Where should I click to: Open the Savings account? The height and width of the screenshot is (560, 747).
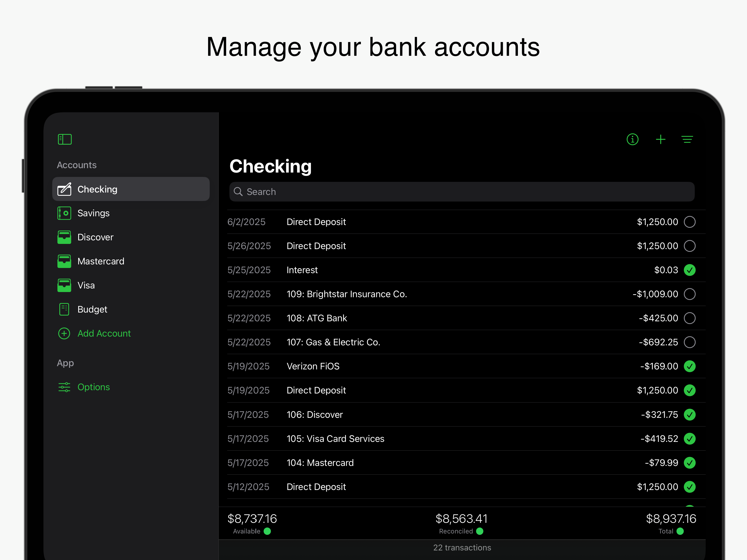[131, 213]
